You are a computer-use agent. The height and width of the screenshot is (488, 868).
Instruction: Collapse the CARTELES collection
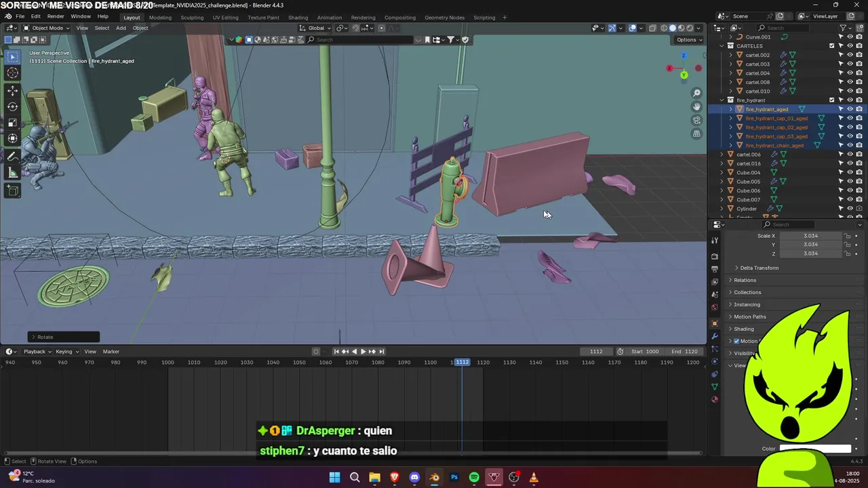pos(722,46)
